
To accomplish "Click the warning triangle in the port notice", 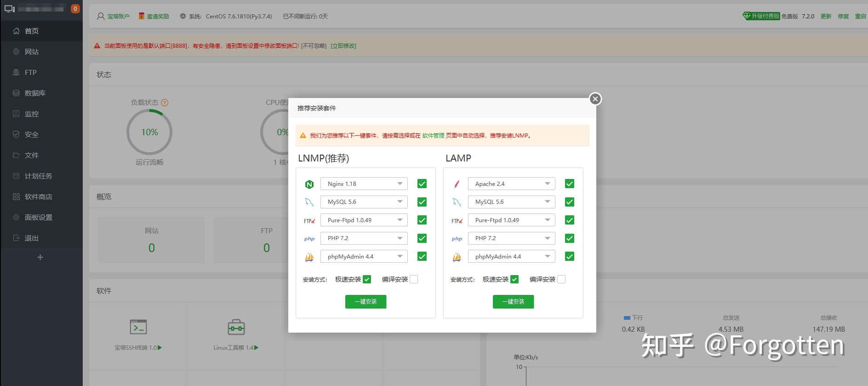I will pos(97,46).
